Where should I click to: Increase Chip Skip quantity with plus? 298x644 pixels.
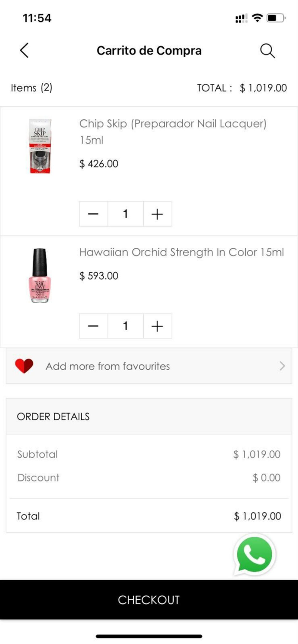[157, 214]
